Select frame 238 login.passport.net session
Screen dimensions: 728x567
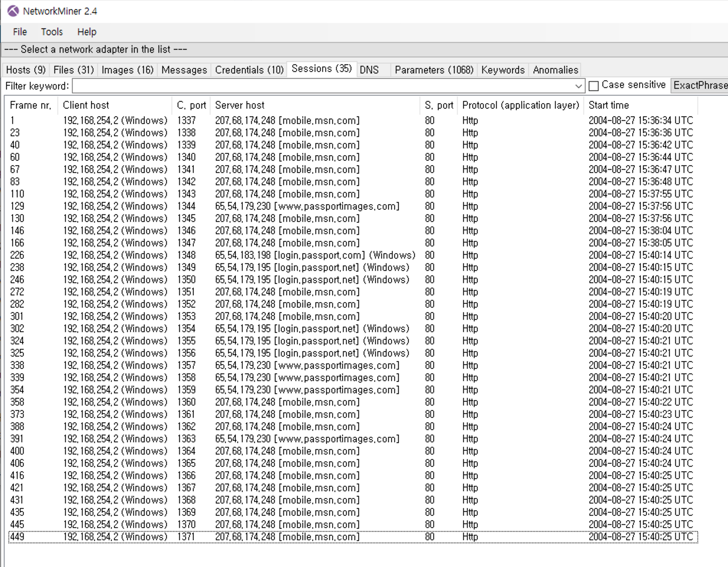[x=353, y=267]
